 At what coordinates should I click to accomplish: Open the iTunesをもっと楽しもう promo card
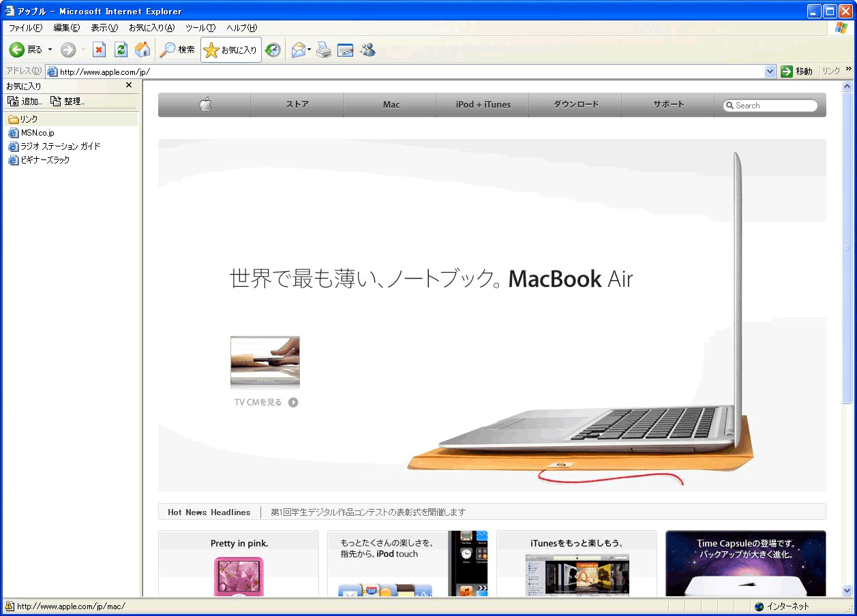tap(577, 564)
